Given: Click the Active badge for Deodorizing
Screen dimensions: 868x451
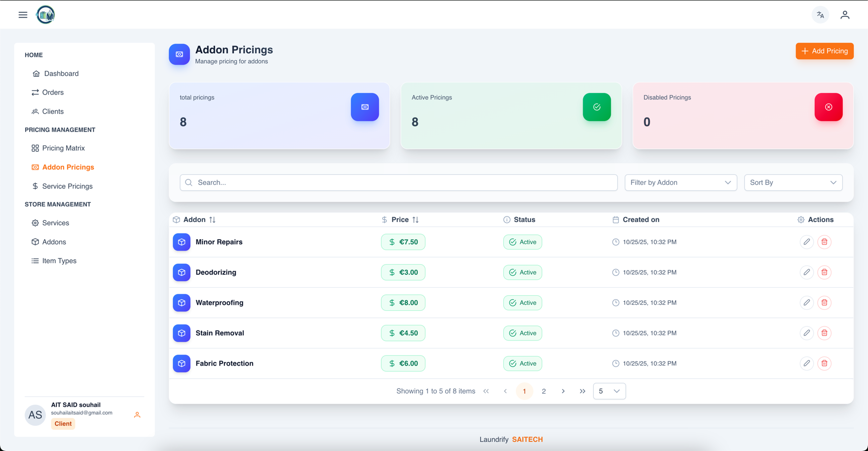Looking at the screenshot, I should coord(522,272).
